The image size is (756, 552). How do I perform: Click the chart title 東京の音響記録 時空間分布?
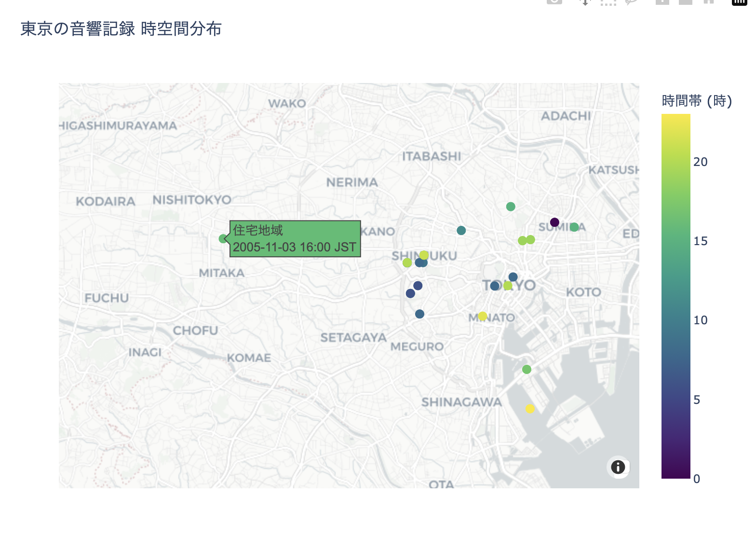121,29
